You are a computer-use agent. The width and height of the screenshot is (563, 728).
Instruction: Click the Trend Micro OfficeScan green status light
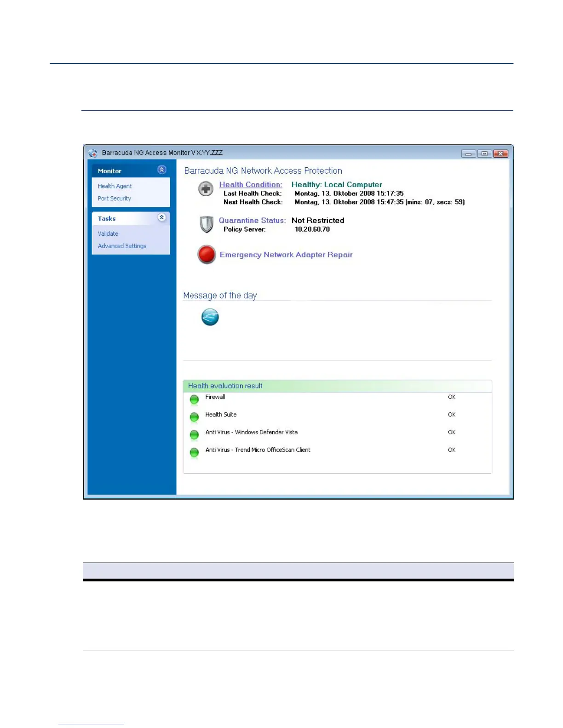194,453
